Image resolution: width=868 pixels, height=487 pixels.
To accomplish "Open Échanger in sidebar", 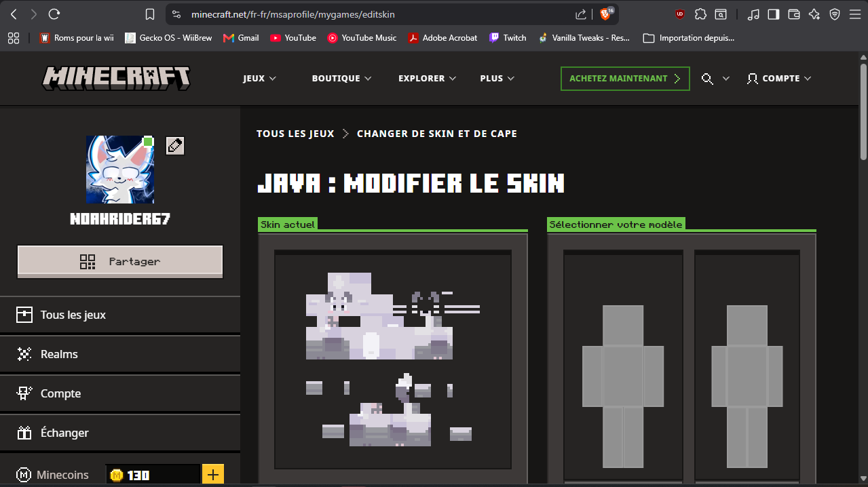I will (x=120, y=433).
